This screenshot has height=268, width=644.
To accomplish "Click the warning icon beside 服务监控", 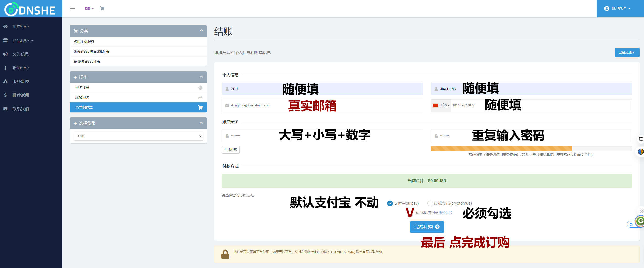I will tap(5, 81).
